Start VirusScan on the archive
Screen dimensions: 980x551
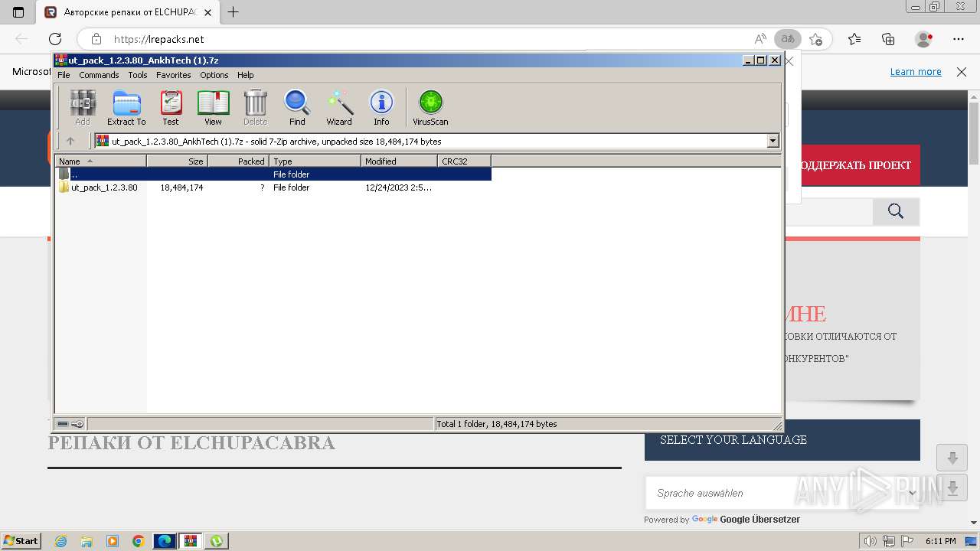(x=430, y=107)
